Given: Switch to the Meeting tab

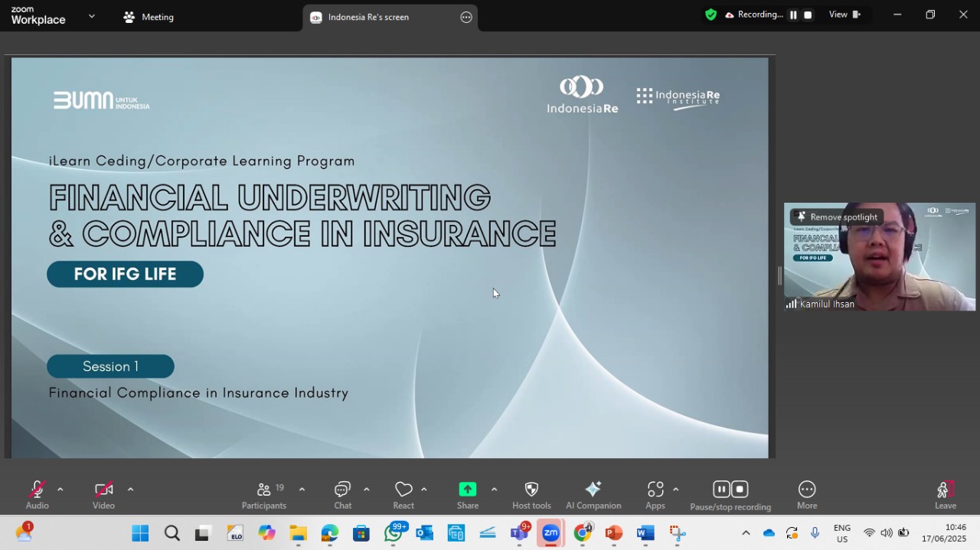Looking at the screenshot, I should tap(149, 17).
